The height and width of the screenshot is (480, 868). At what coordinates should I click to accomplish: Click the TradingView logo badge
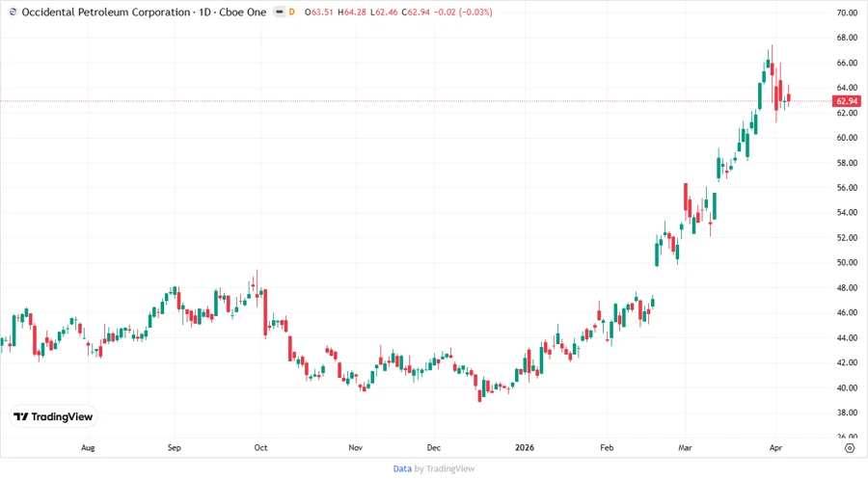click(x=54, y=416)
